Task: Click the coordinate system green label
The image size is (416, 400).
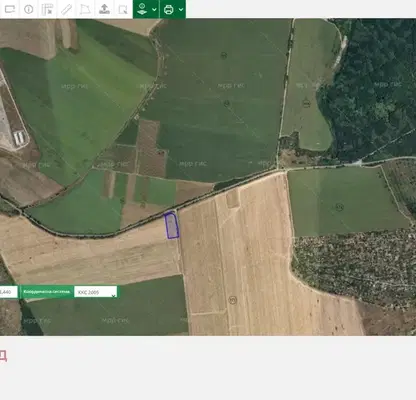Action: [x=47, y=292]
